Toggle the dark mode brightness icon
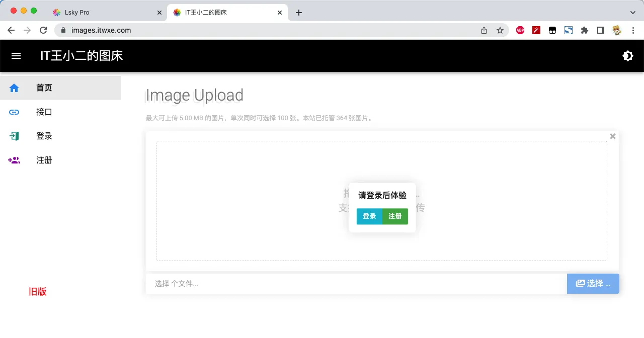The height and width of the screenshot is (338, 644). click(628, 56)
